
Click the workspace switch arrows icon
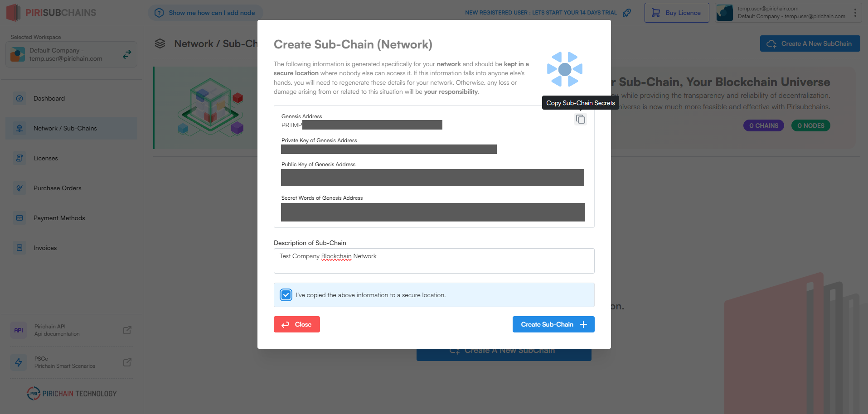[127, 54]
